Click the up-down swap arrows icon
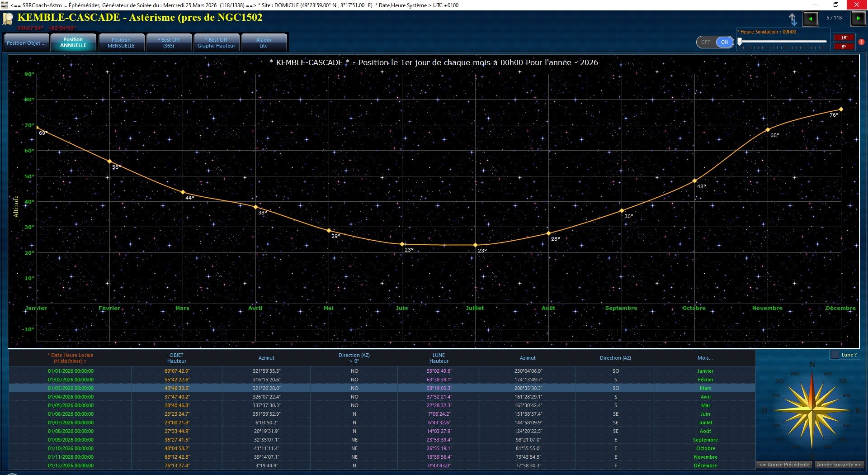 tap(793, 19)
